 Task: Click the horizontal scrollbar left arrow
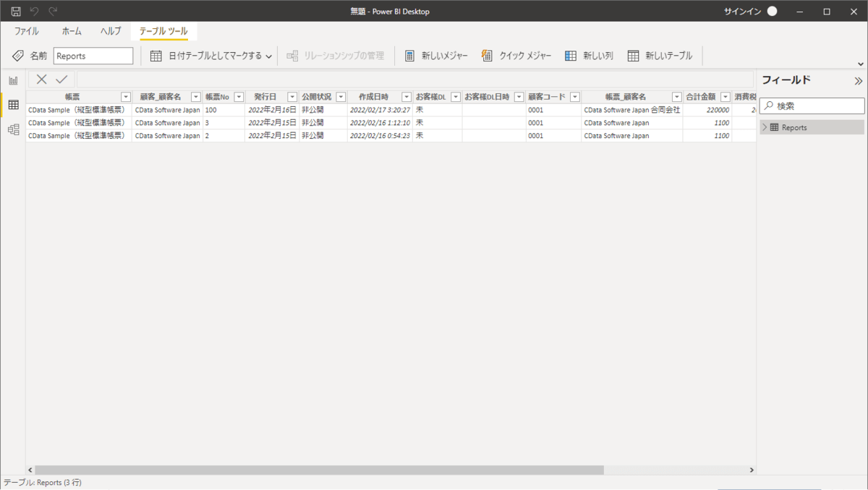pyautogui.click(x=30, y=470)
